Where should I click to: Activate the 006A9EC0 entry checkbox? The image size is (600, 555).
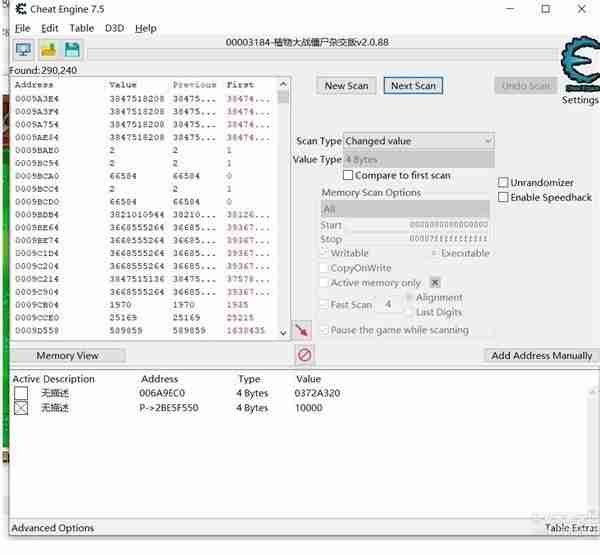[21, 393]
